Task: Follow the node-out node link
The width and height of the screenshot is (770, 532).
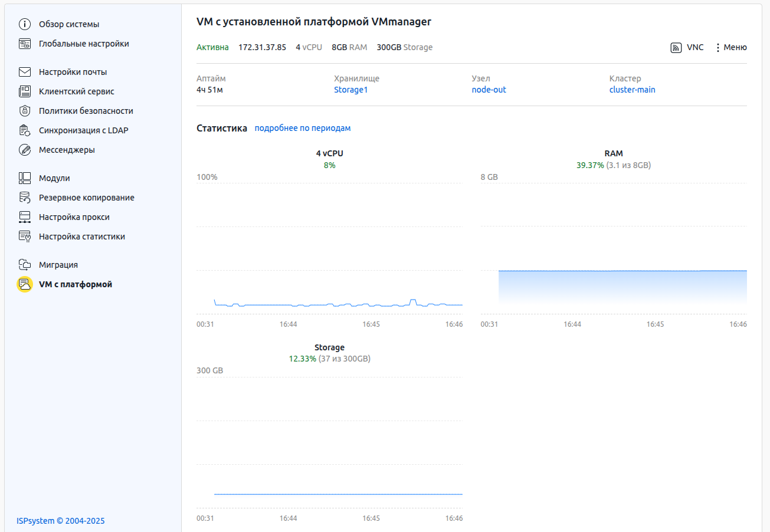Action: click(x=489, y=90)
